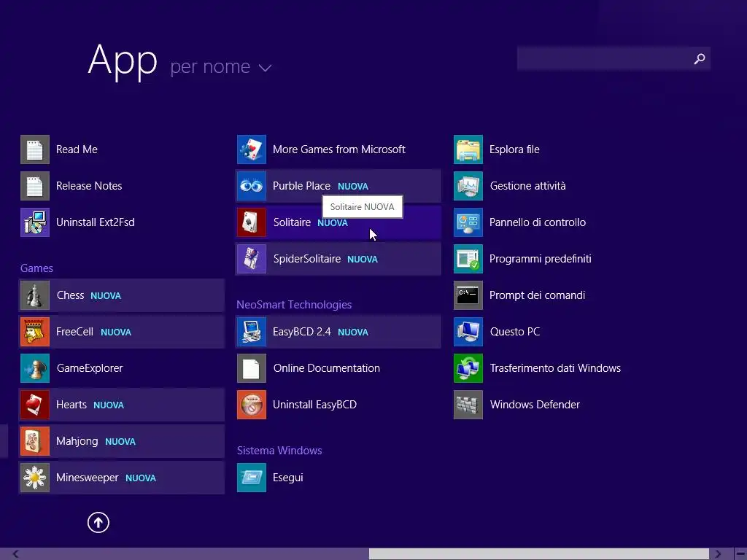Open the Release Notes icon
This screenshot has width=747, height=560.
35,186
